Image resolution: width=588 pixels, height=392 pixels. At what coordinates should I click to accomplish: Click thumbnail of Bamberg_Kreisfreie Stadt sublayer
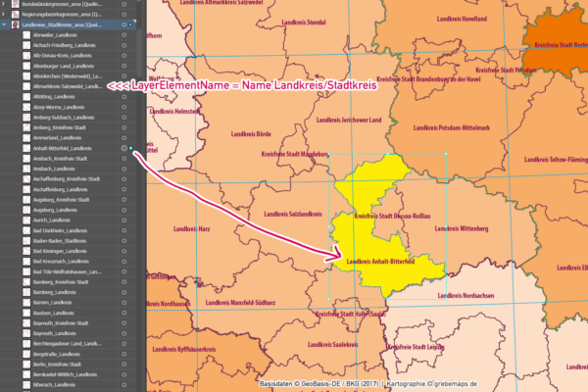click(x=26, y=282)
